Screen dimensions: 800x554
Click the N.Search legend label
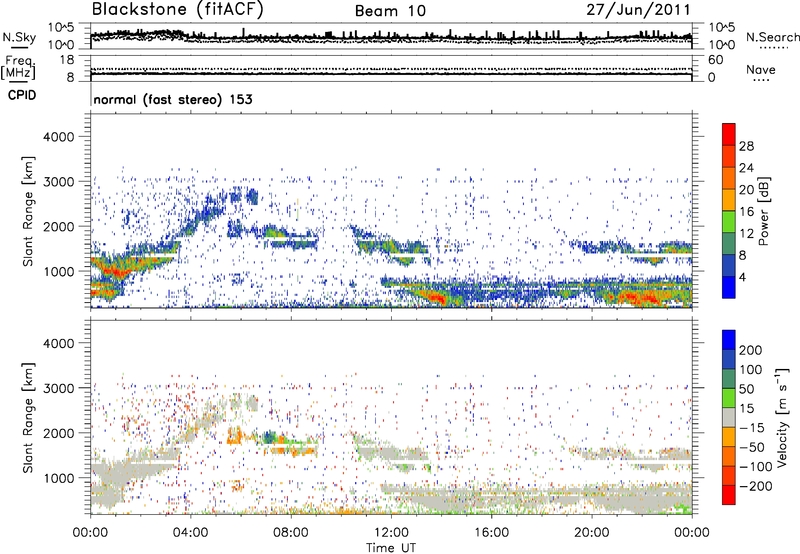772,37
